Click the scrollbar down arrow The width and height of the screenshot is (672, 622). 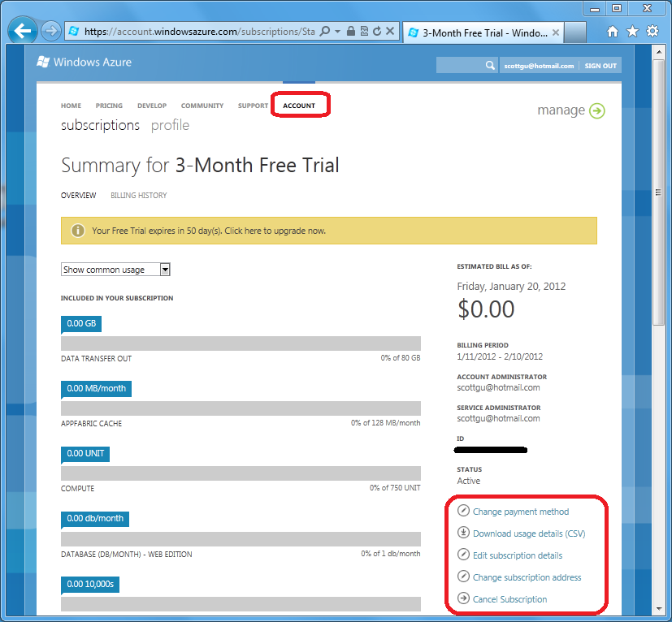pos(658,609)
